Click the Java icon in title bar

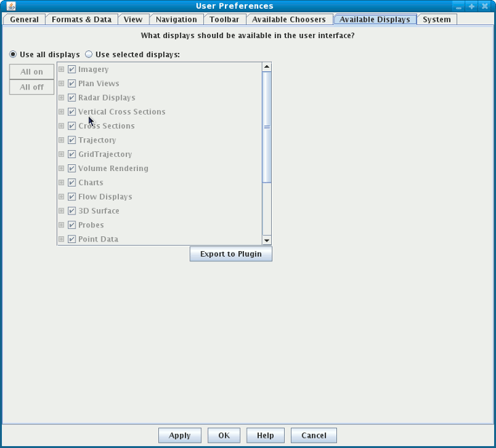pos(11,6)
